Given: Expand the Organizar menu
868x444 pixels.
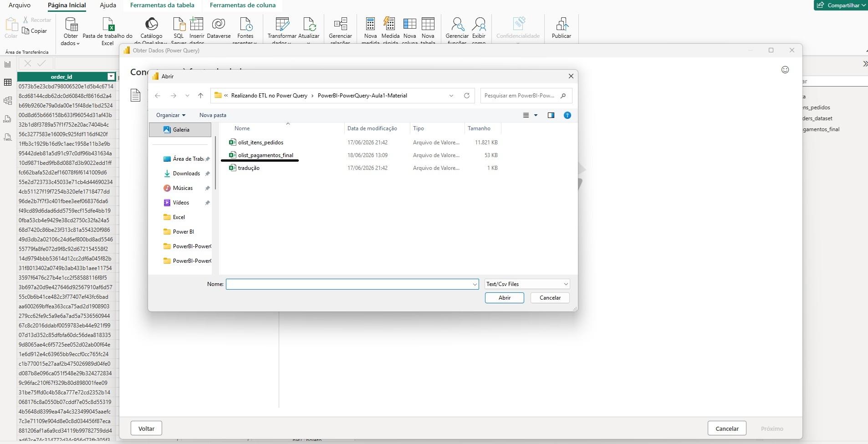Looking at the screenshot, I should tap(171, 115).
